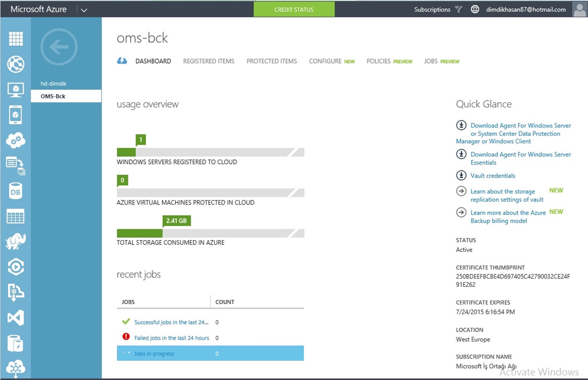Click the 2.41 GB storage label
This screenshot has width=588, height=380.
[176, 221]
